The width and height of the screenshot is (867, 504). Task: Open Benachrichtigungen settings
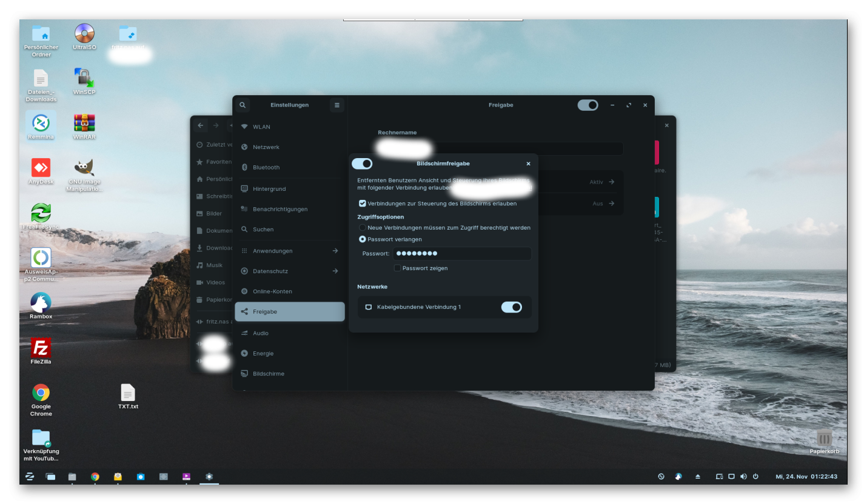290,209
